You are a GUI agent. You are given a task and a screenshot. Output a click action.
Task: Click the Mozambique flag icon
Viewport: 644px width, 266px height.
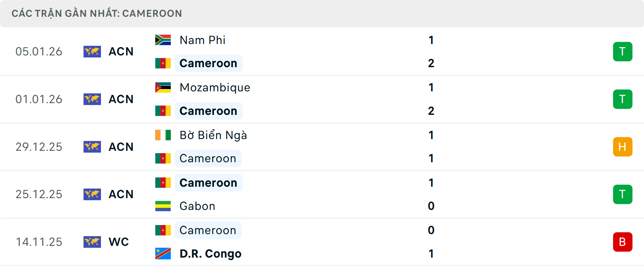[x=162, y=87]
